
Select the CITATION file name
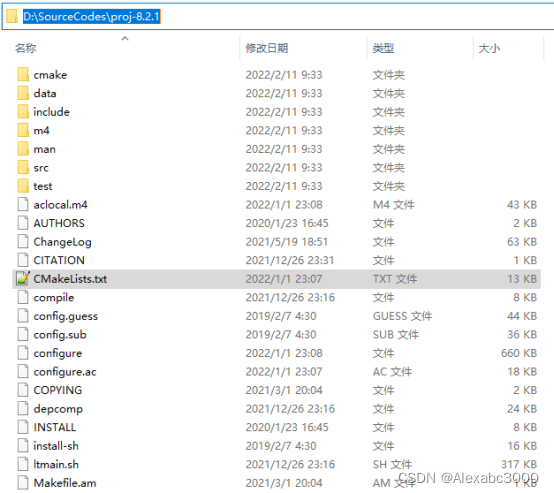[x=59, y=260]
